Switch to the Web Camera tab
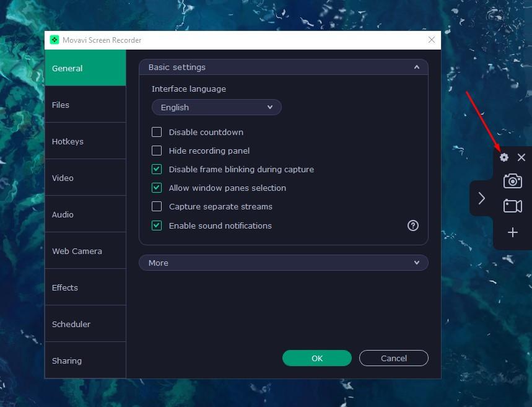 (x=85, y=251)
